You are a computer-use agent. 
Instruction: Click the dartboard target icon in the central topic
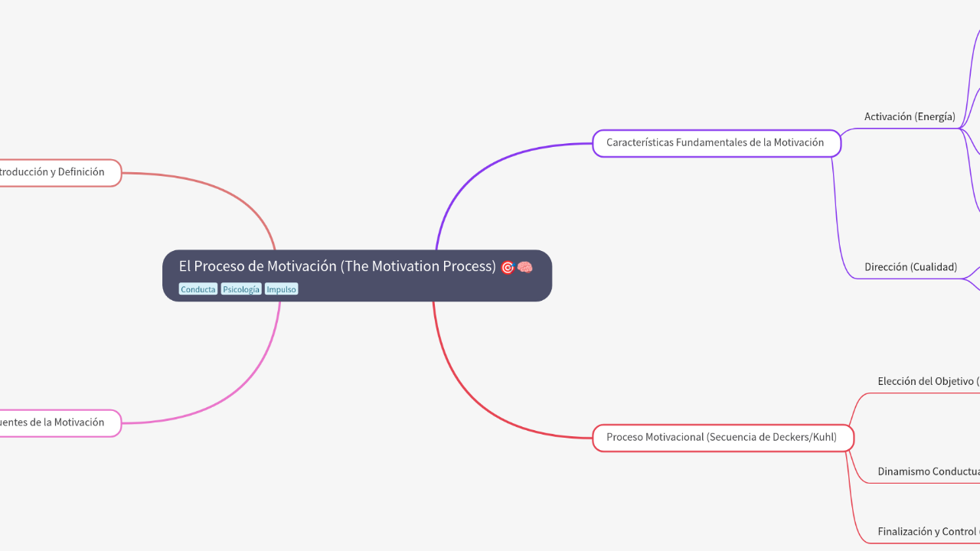[508, 267]
